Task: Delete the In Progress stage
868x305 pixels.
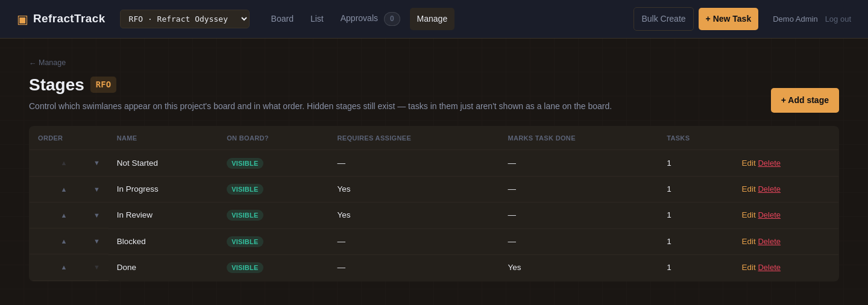Action: click(769, 189)
